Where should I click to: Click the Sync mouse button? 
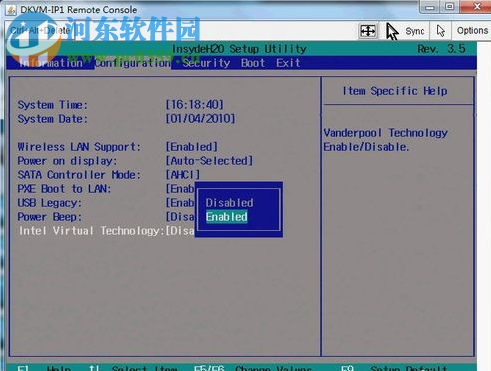click(x=415, y=31)
